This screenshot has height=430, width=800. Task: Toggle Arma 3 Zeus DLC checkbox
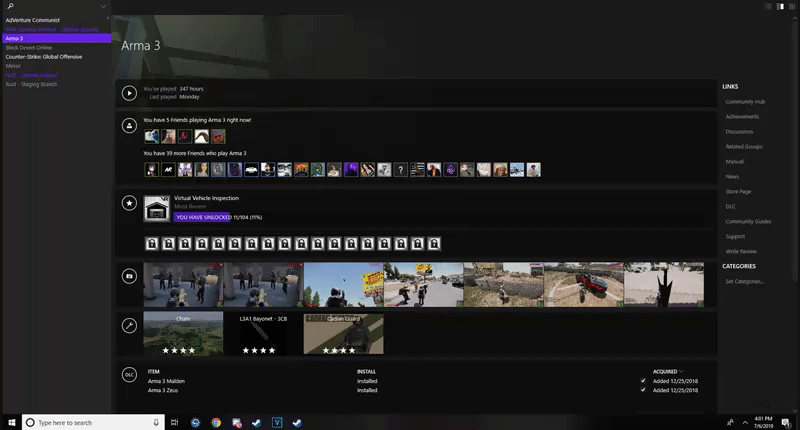click(643, 390)
